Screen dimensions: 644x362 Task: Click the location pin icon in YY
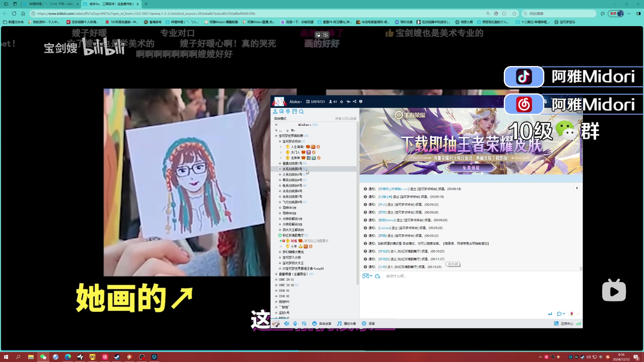click(x=288, y=112)
